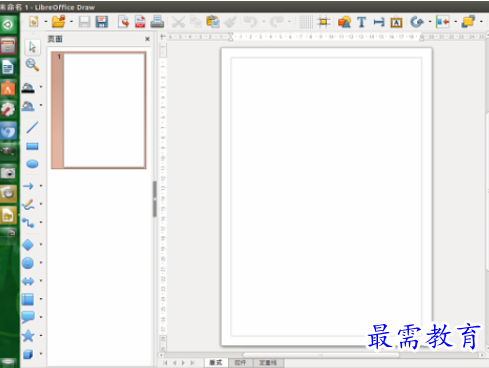Expand the New document dropdown arrow
This screenshot has height=368, width=489.
pyautogui.click(x=46, y=22)
